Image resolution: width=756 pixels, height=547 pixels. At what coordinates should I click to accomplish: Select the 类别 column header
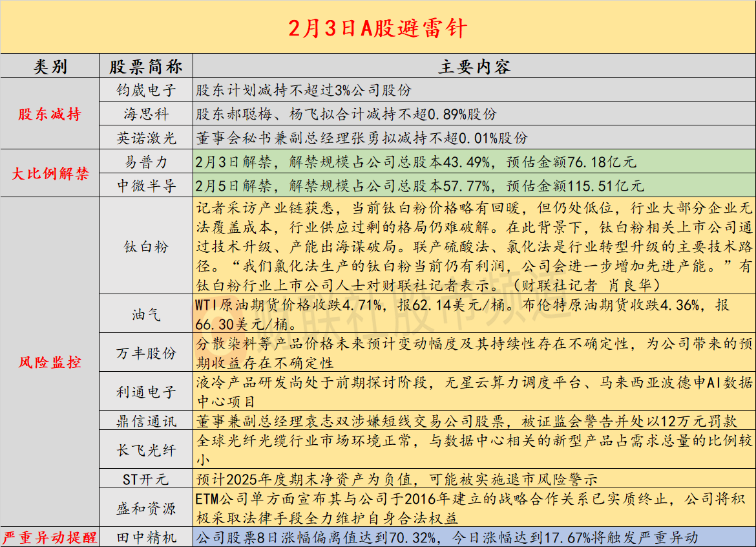point(50,66)
